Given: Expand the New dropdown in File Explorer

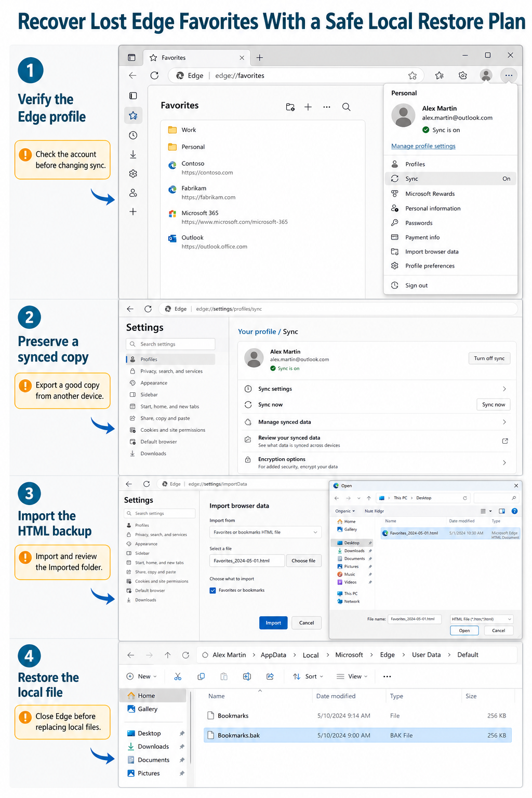Looking at the screenshot, I should 142,676.
